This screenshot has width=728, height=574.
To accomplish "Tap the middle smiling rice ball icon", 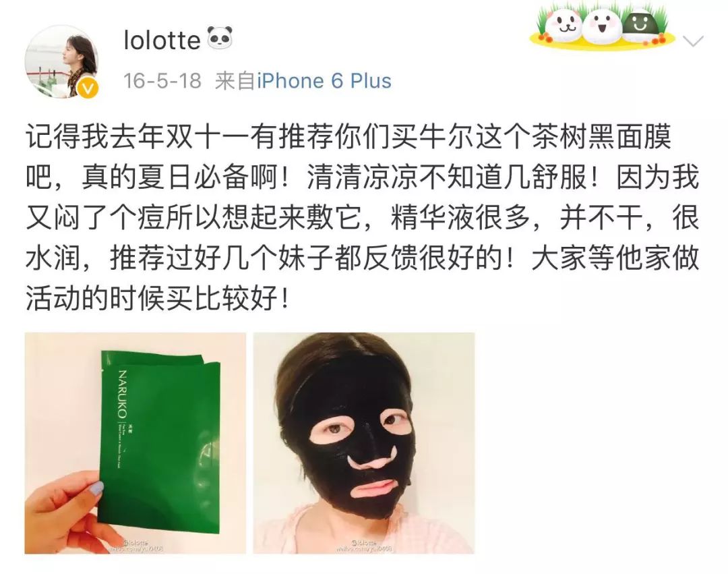I will 601,26.
